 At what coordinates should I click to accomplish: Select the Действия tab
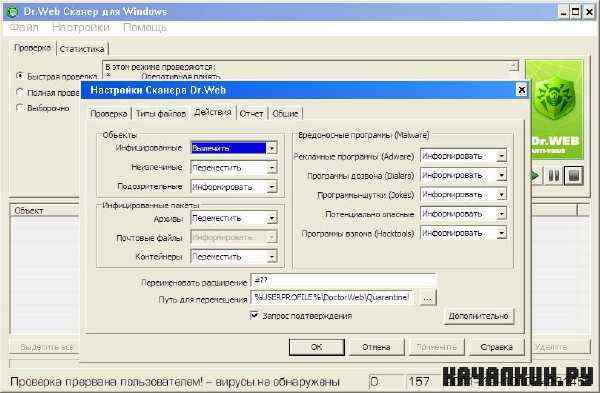(x=213, y=112)
